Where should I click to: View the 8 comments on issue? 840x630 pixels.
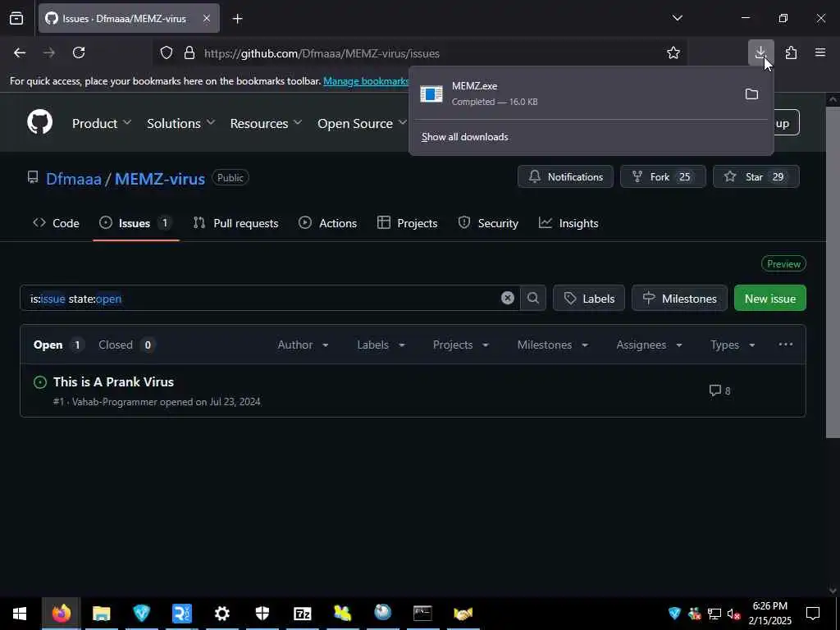tap(719, 390)
